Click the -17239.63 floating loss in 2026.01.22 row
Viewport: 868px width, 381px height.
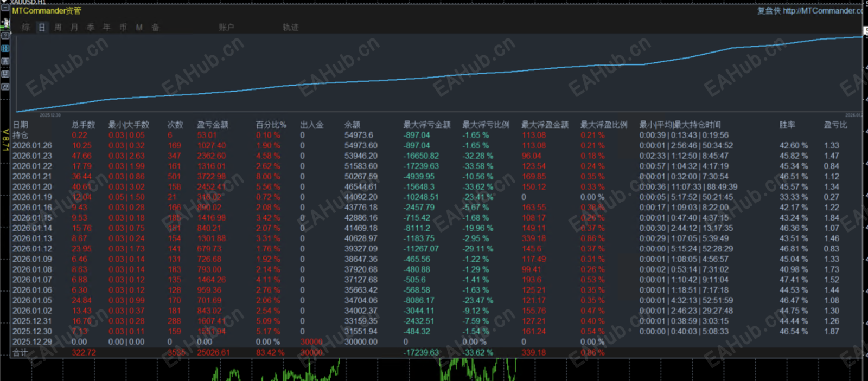pyautogui.click(x=421, y=166)
